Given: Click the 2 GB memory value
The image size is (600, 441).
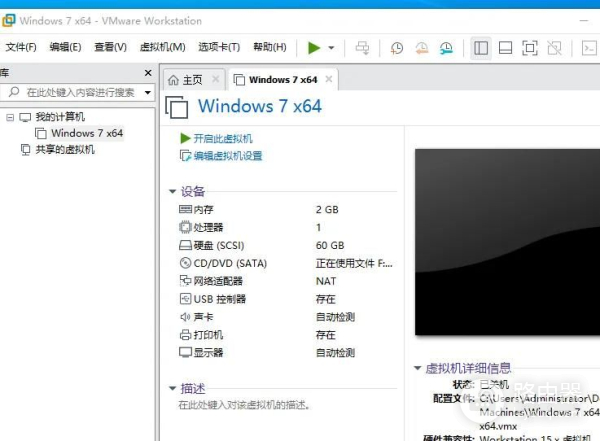Looking at the screenshot, I should coord(327,209).
